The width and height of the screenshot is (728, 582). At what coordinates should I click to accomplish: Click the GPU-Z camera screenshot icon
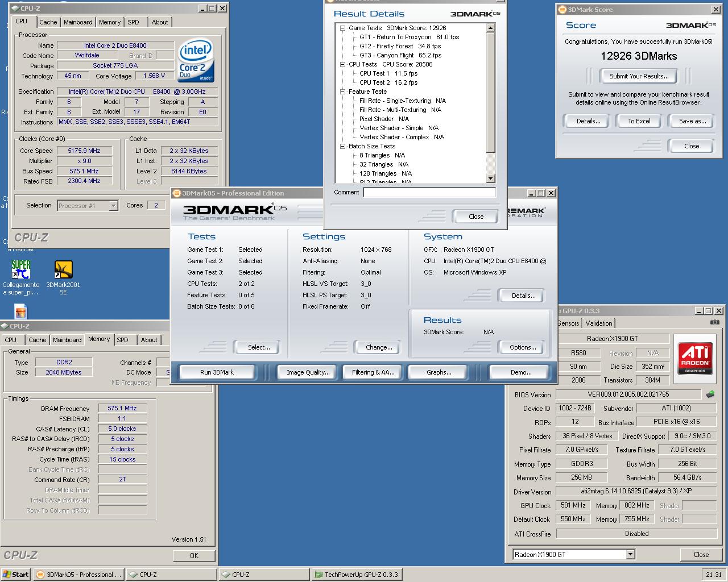point(715,322)
